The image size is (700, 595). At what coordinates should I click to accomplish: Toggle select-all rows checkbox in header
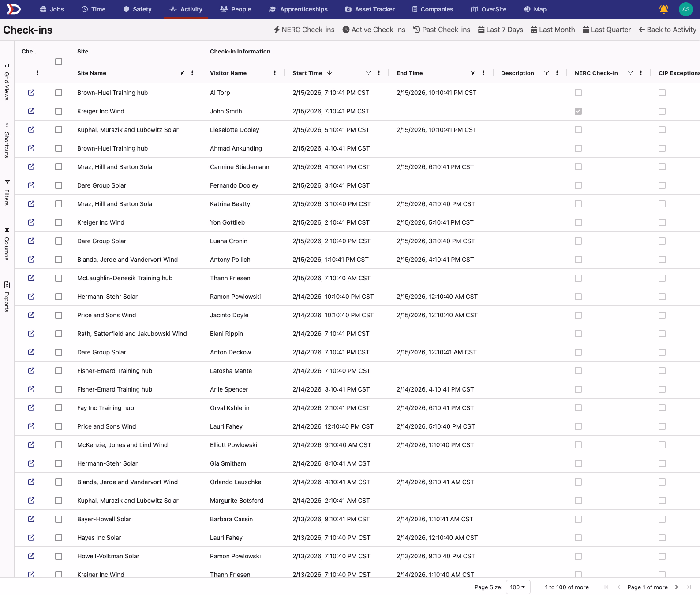point(59,62)
